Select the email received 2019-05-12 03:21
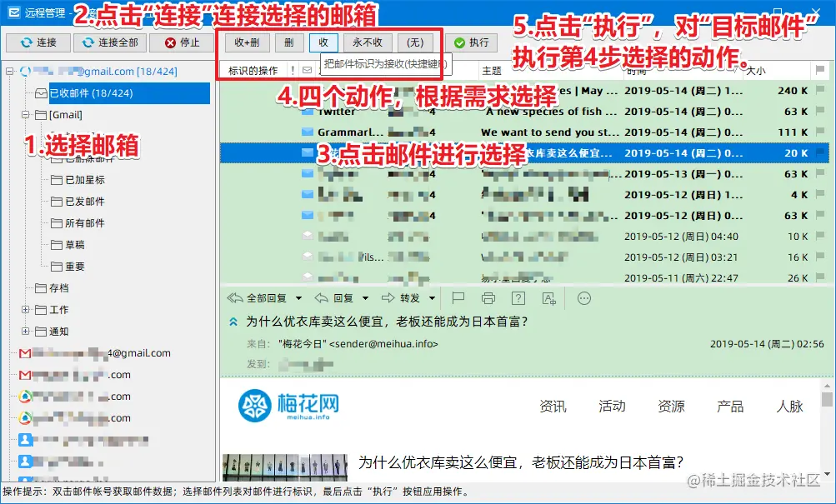836x504 pixels. (x=524, y=257)
